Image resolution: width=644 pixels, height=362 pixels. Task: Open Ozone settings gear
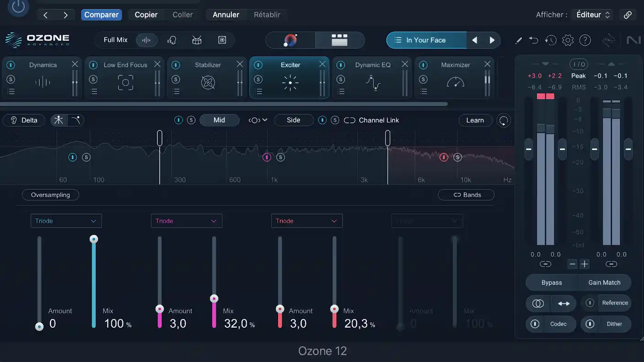click(x=568, y=40)
